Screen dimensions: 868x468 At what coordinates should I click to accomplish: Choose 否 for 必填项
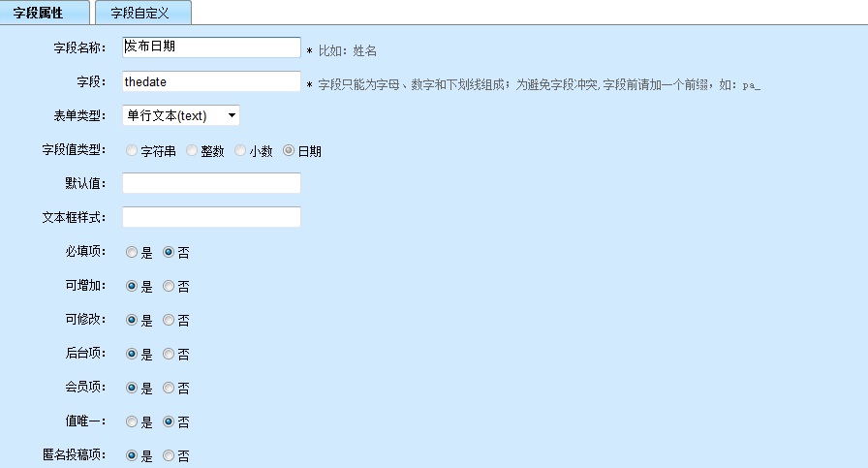point(169,253)
